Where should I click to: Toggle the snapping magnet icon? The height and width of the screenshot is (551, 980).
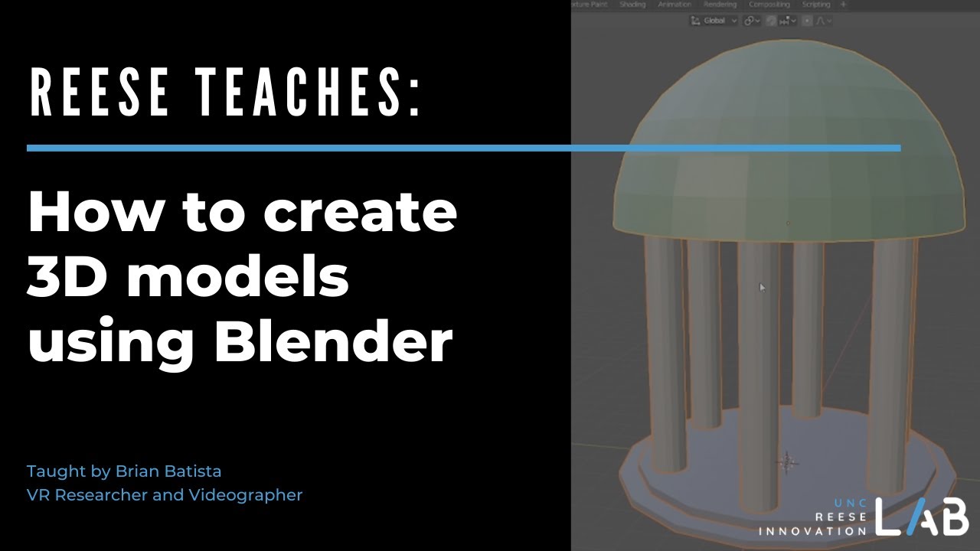click(772, 21)
